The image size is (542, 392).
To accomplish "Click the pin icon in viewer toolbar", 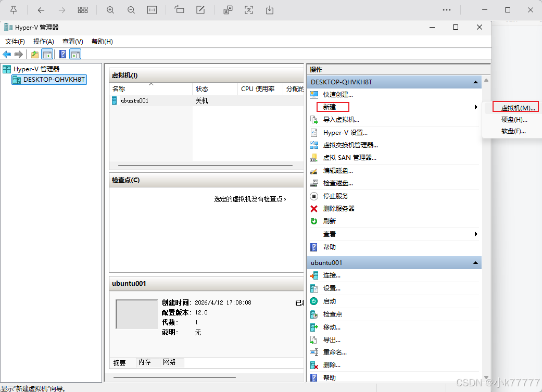I will coord(14,10).
